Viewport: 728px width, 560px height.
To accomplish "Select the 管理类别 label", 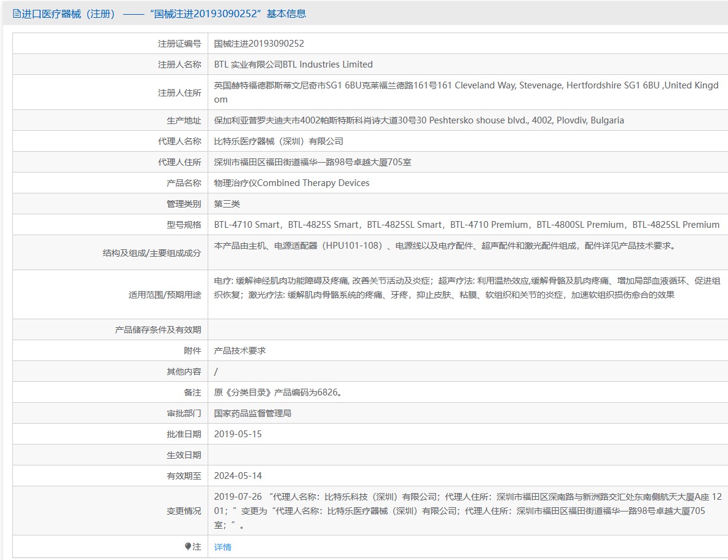I will point(184,204).
